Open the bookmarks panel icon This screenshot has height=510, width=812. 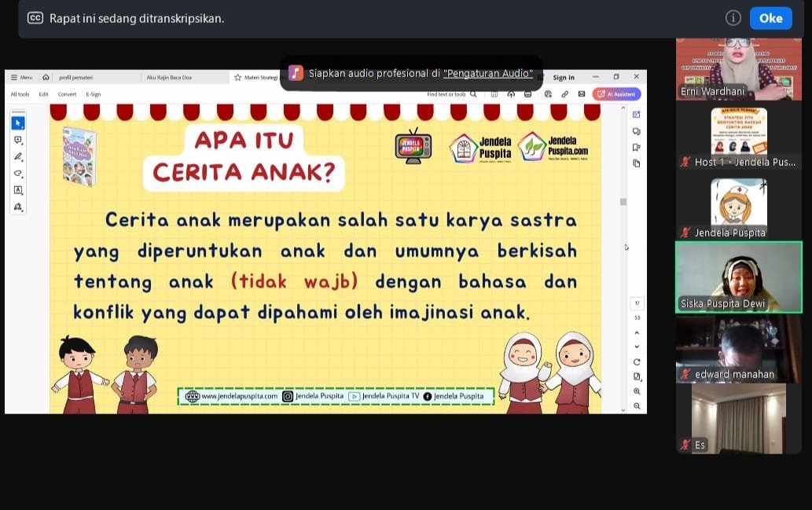pyautogui.click(x=637, y=148)
